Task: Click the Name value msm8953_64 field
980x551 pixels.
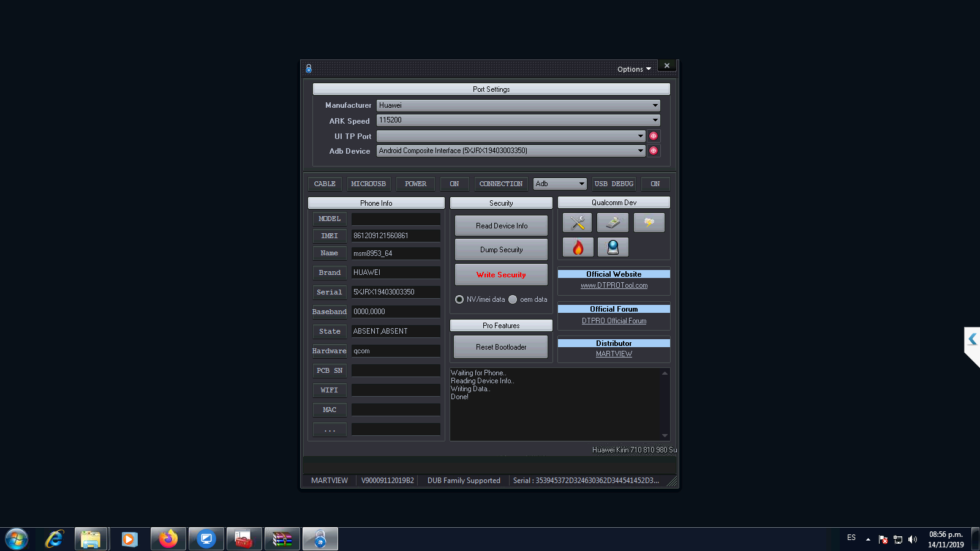Action: [x=396, y=253]
